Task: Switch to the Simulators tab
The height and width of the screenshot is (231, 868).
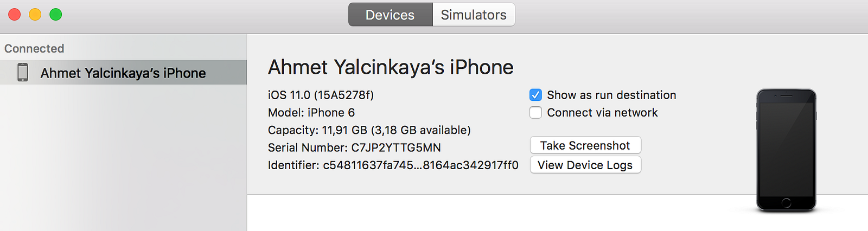Action: click(474, 15)
